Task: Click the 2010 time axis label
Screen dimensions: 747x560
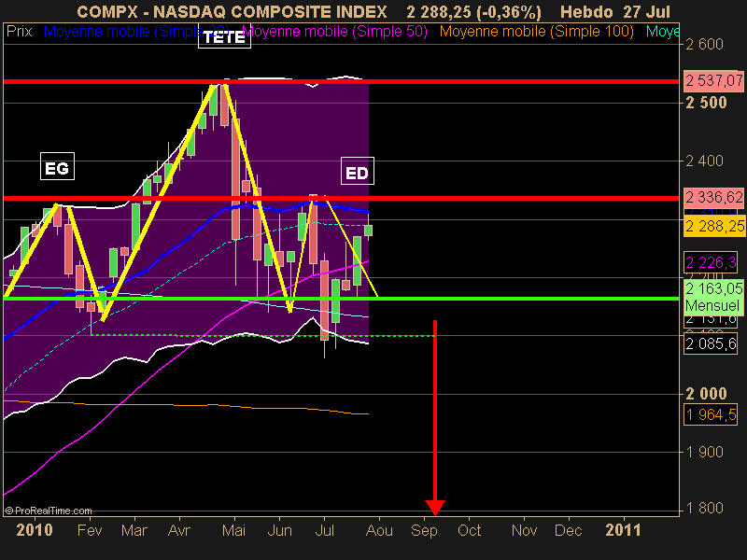Action: click(x=35, y=530)
